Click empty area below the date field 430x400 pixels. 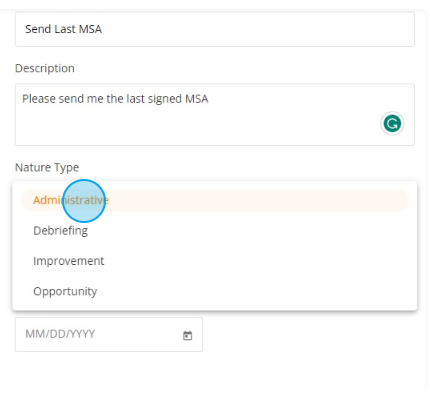tap(215, 375)
